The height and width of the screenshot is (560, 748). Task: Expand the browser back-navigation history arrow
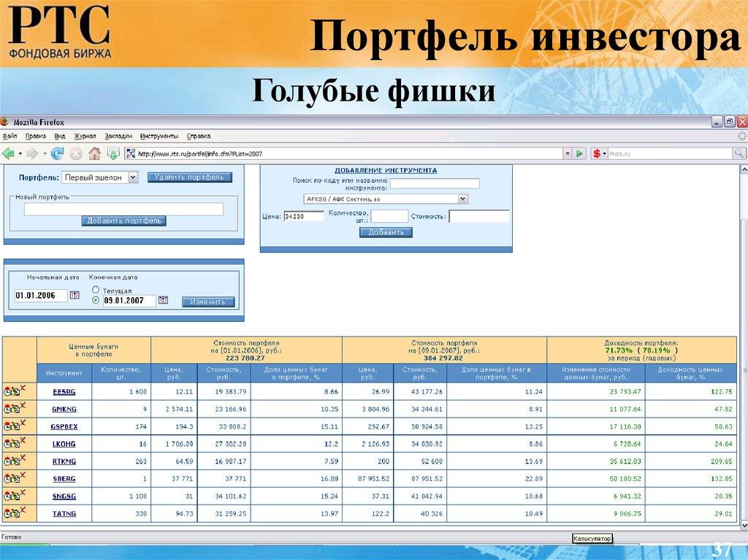point(19,153)
